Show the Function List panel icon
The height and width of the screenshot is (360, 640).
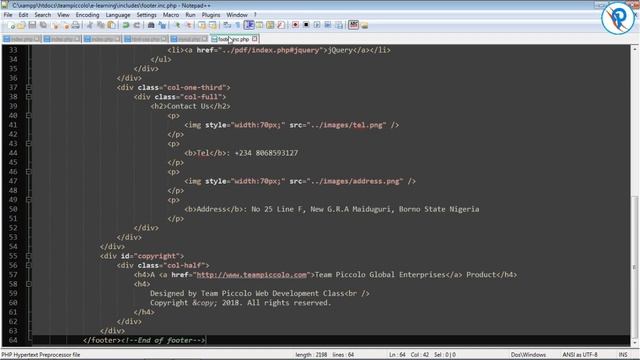280,25
